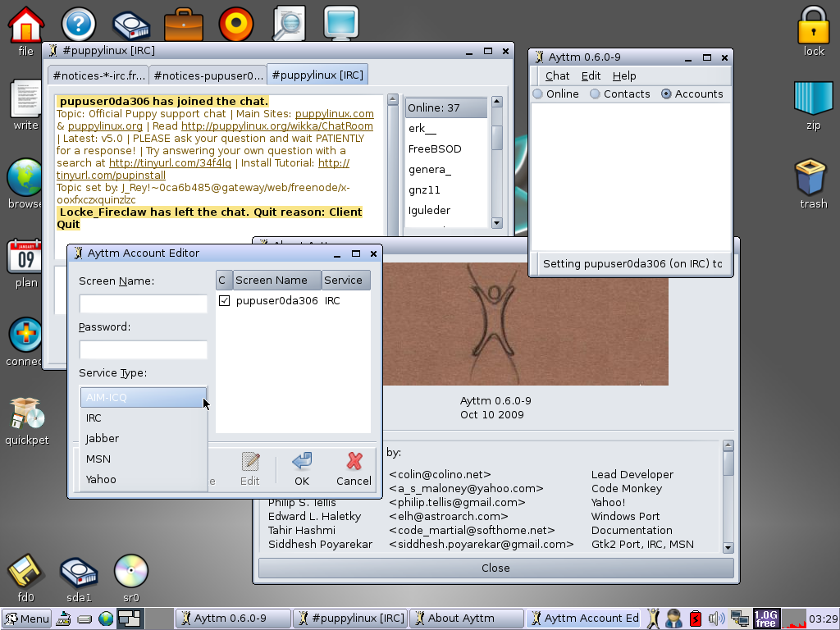840x630 pixels.
Task: Open the 'file' home desktop icon
Action: (x=25, y=24)
